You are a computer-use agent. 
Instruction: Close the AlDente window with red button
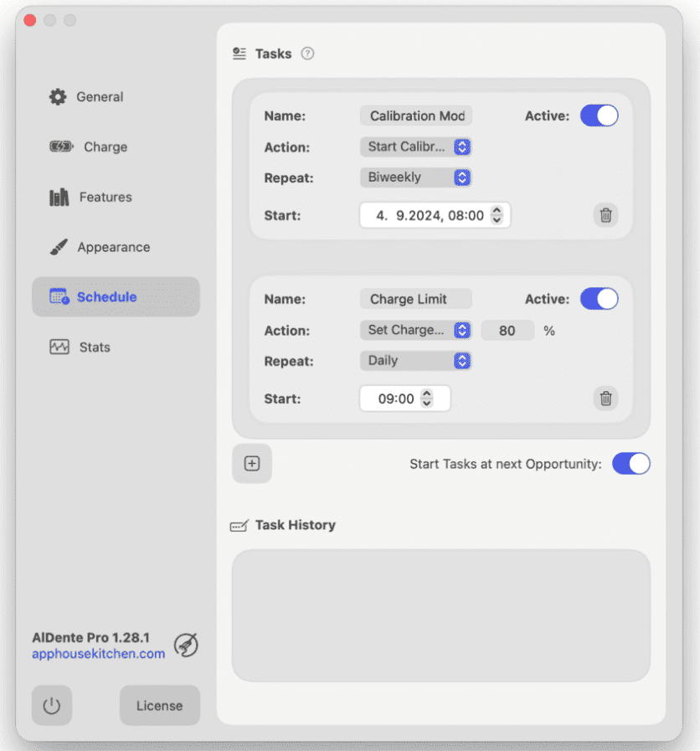(29, 20)
